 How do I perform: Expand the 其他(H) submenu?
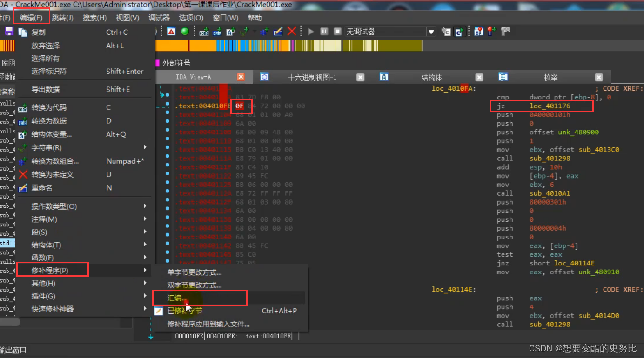point(145,283)
